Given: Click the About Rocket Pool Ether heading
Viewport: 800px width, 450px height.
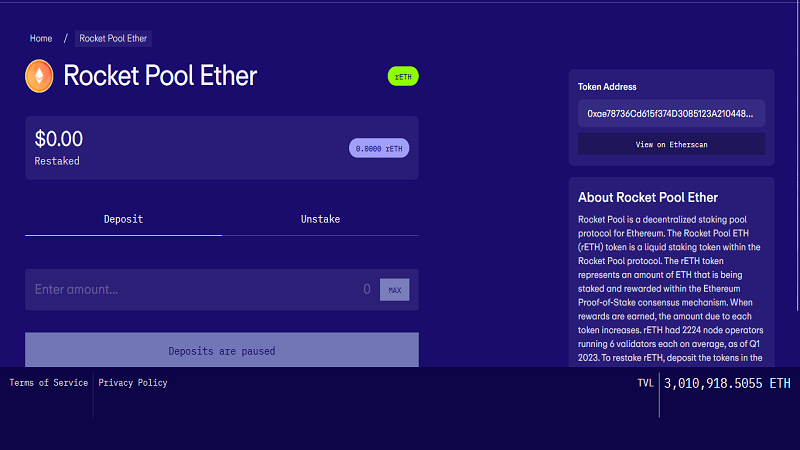Looking at the screenshot, I should click(x=648, y=197).
